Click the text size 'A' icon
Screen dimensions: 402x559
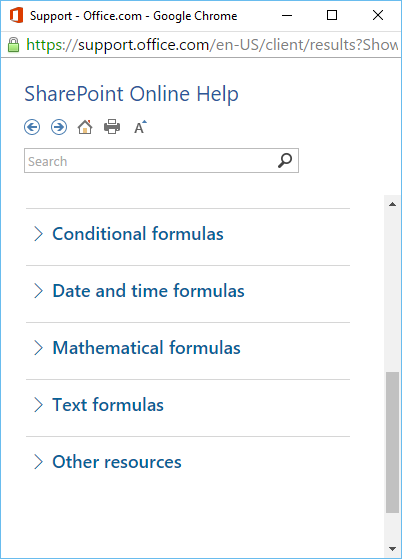tap(140, 127)
